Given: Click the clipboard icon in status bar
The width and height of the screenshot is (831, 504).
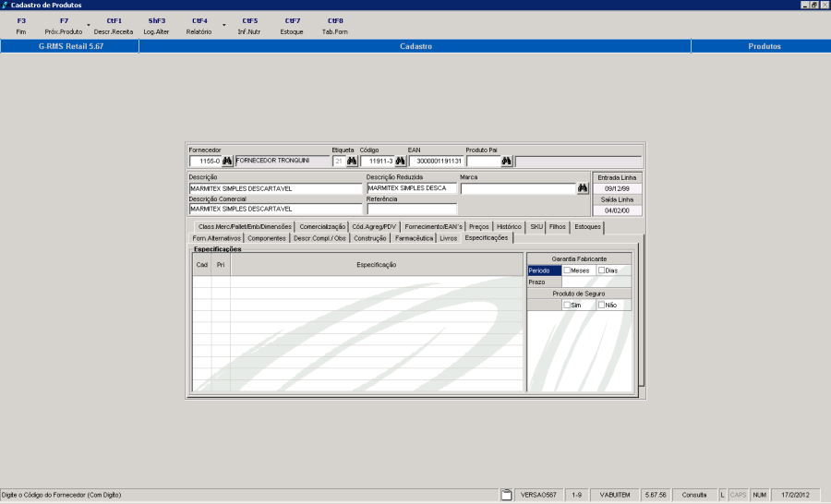Looking at the screenshot, I should pyautogui.click(x=507, y=495).
